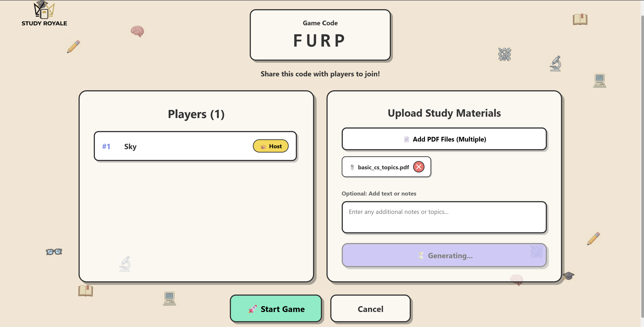Click the game code FURP

[x=320, y=41]
